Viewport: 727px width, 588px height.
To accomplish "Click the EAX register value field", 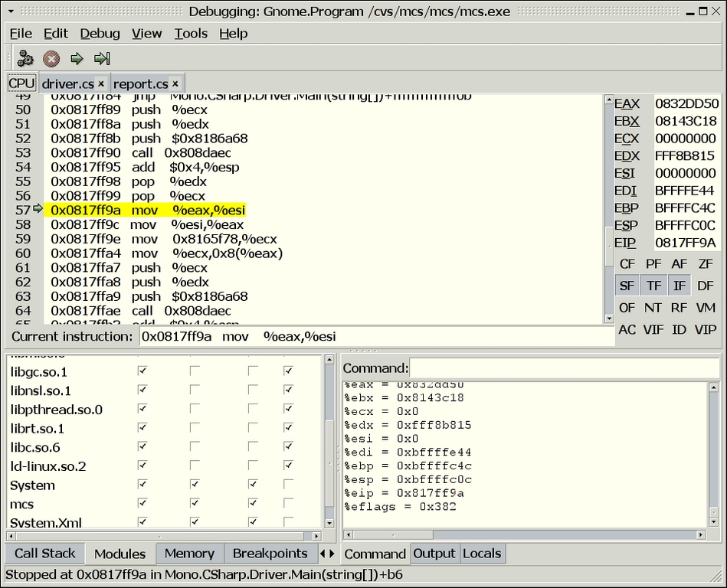I will (687, 103).
